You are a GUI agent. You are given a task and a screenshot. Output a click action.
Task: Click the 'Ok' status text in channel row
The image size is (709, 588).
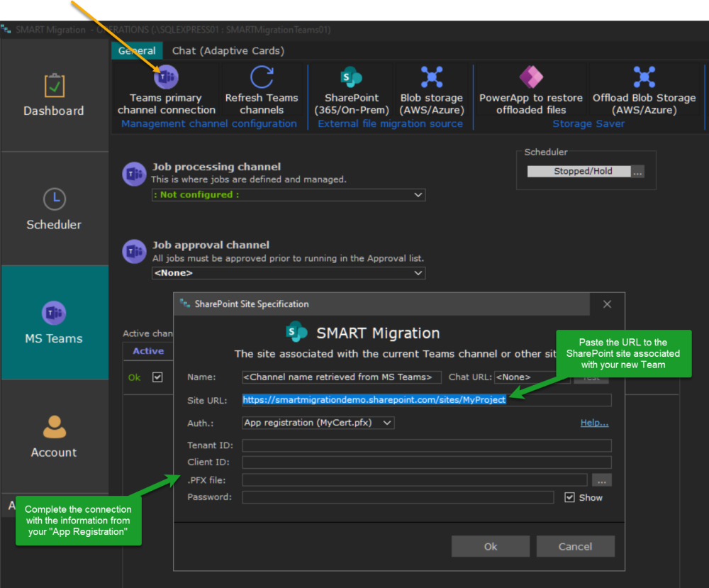coord(134,377)
